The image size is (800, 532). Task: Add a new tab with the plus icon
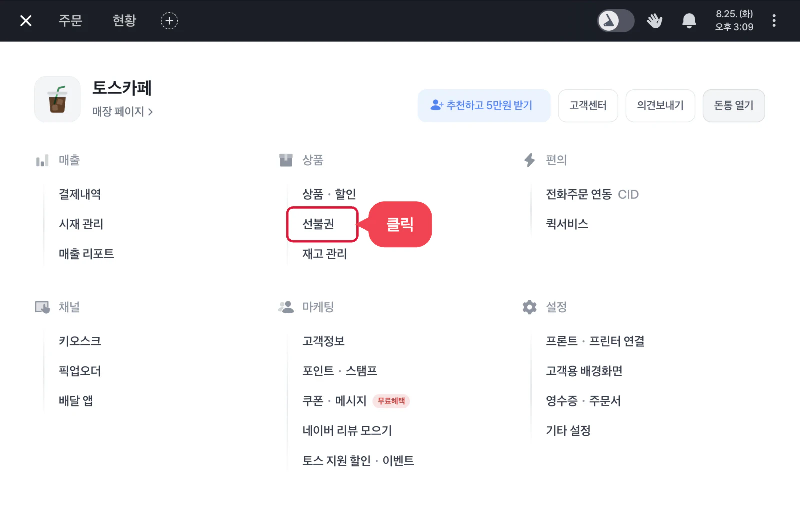tap(169, 21)
